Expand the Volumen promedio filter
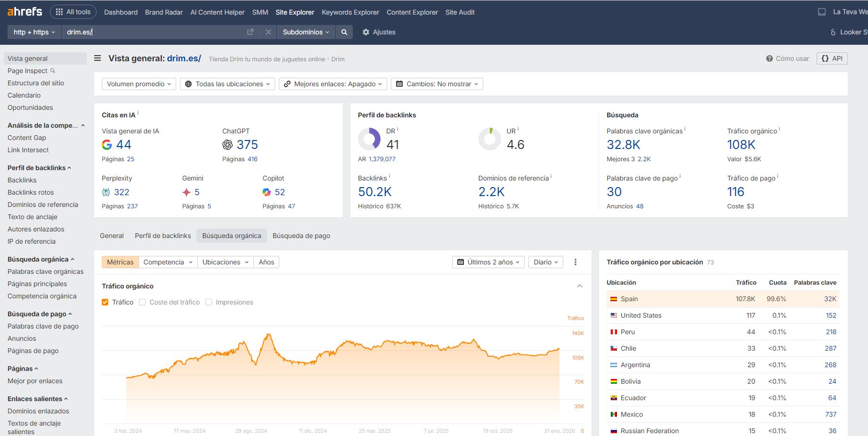The width and height of the screenshot is (868, 436). click(x=138, y=83)
